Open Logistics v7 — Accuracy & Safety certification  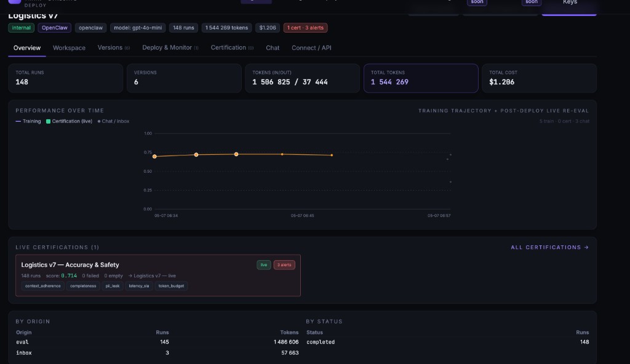(x=158, y=275)
